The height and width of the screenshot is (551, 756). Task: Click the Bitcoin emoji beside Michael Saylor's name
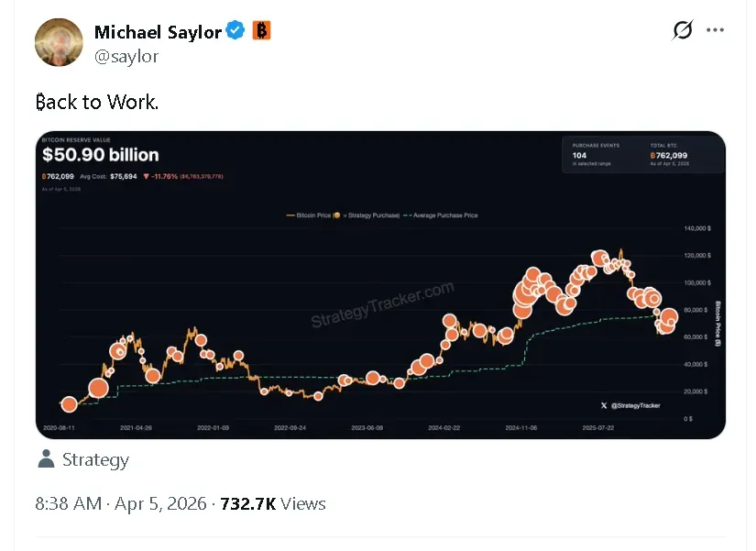tap(261, 30)
